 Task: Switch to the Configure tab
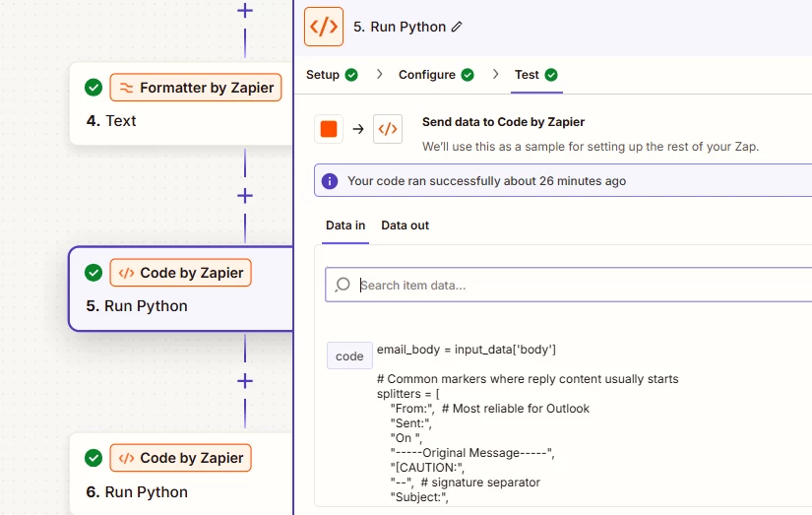pyautogui.click(x=427, y=75)
